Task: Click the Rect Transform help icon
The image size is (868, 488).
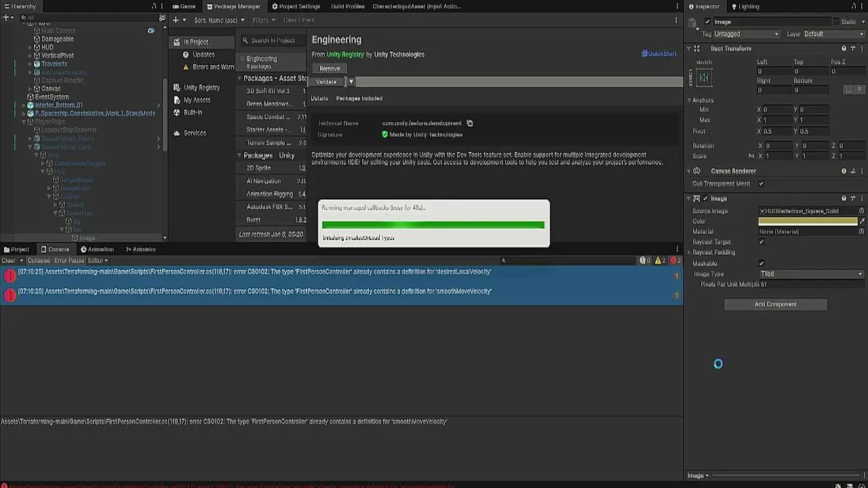Action: point(844,49)
